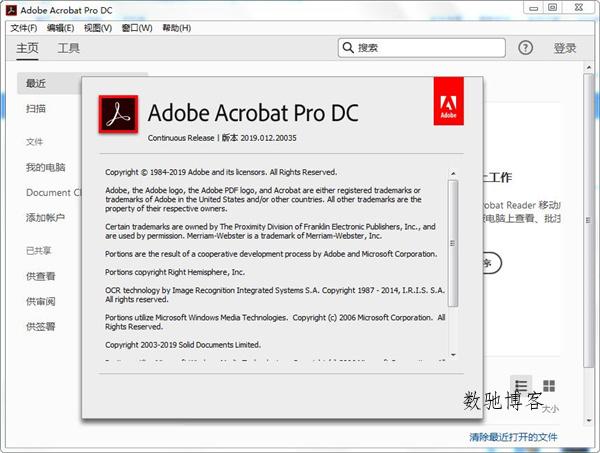
Task: Open the 编辑(E) menu
Action: [x=60, y=28]
